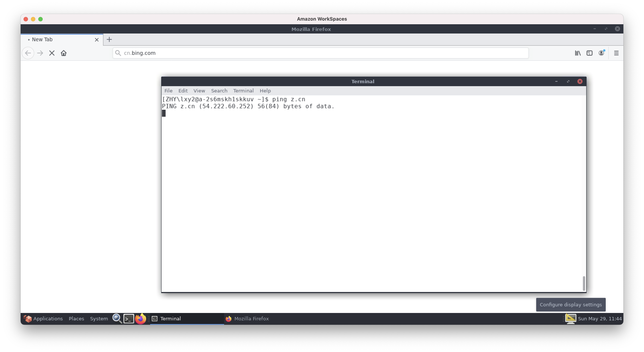Open Terminal View menu
Screen dimensions: 644x352
[x=199, y=91]
